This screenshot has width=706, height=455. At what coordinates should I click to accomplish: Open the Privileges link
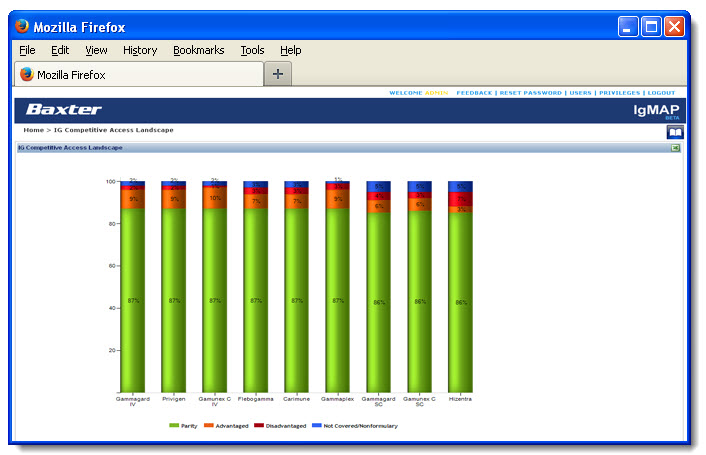(619, 93)
